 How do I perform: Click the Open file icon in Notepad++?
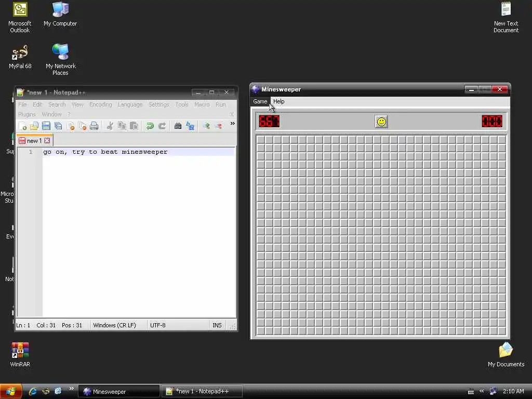click(x=34, y=126)
